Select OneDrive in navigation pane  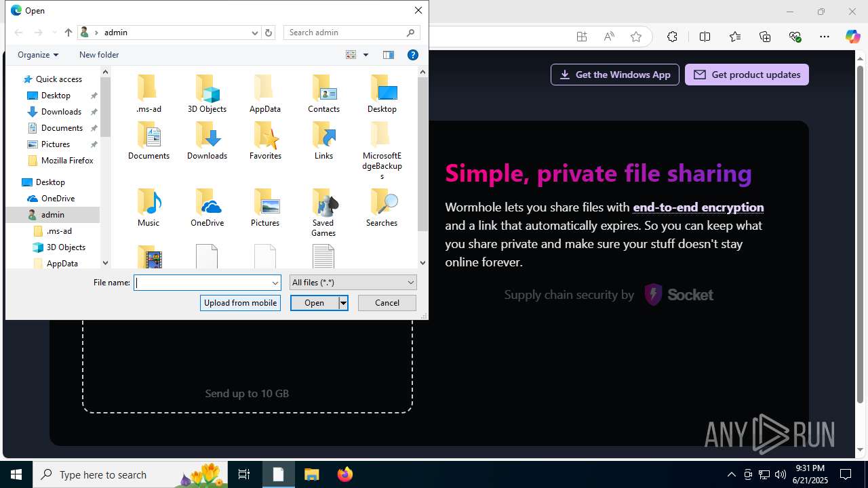coord(58,199)
